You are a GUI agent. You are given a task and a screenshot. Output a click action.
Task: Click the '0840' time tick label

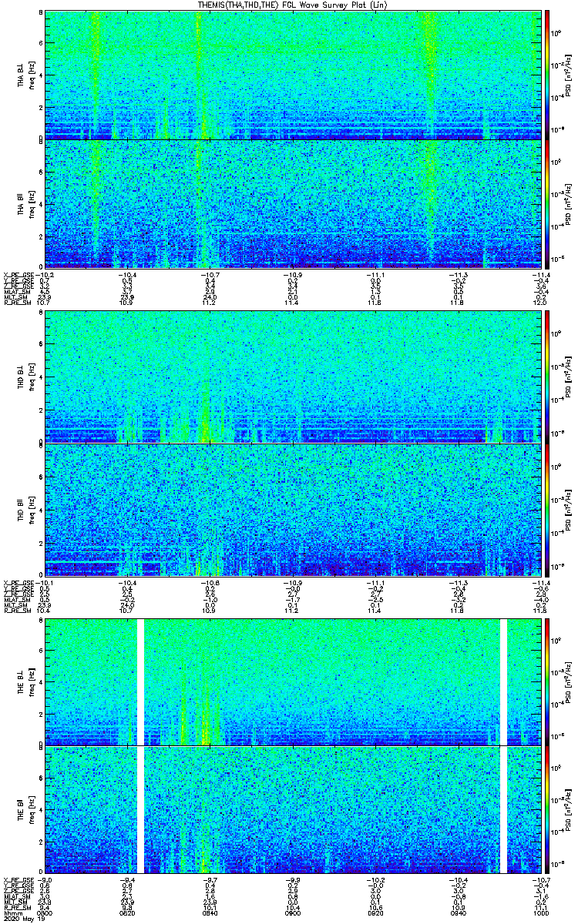pos(210,913)
